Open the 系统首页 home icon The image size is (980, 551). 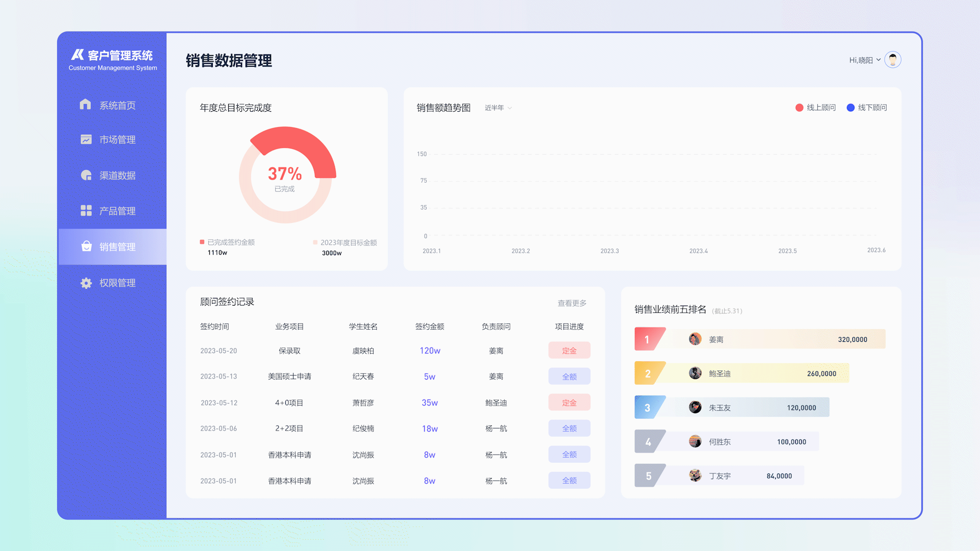86,105
